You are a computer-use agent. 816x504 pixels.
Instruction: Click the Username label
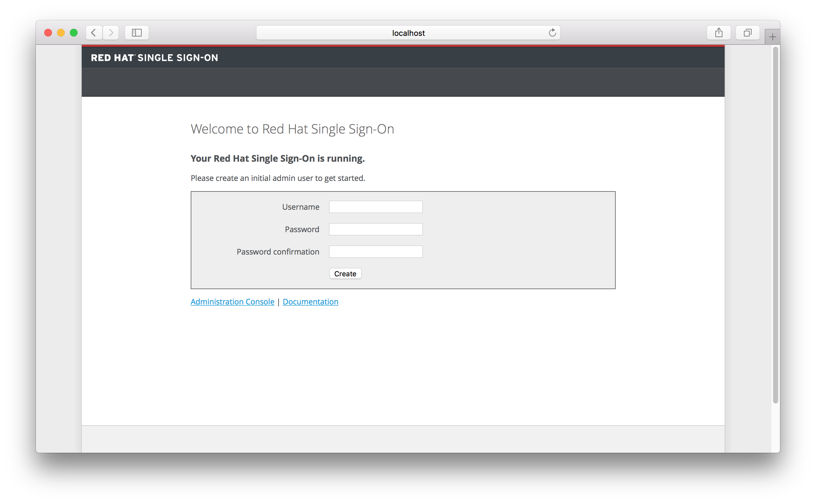(301, 207)
